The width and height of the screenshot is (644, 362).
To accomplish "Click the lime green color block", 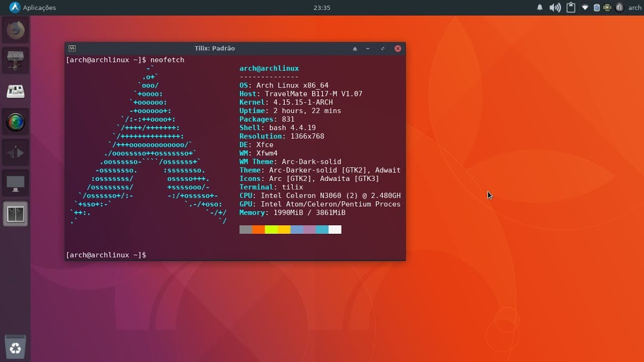I will click(271, 230).
